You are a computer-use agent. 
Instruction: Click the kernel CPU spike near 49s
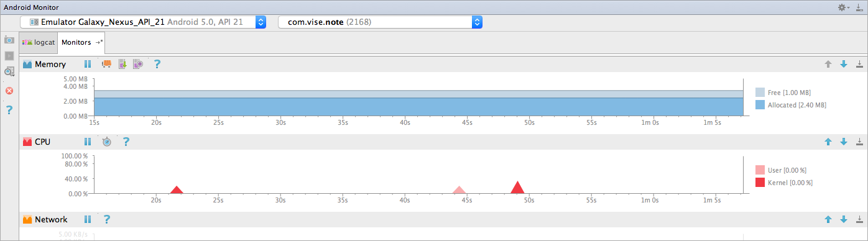coord(517,188)
